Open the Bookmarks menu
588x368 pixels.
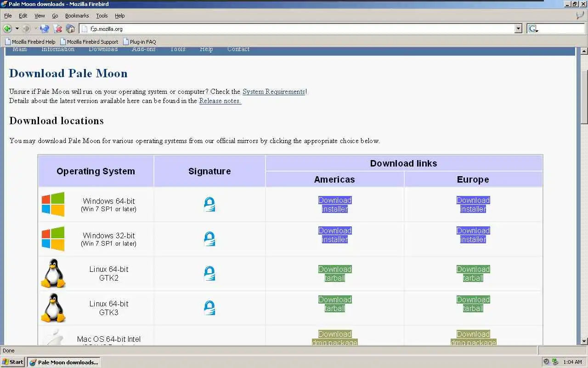tap(77, 16)
